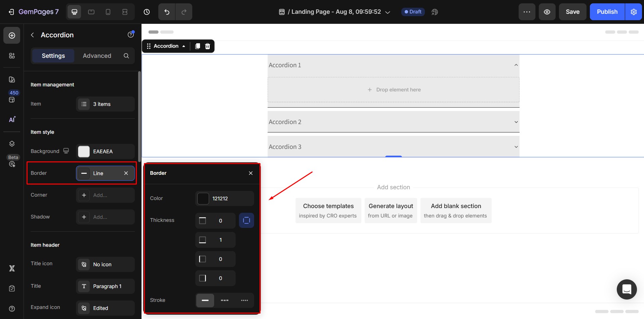The width and height of the screenshot is (644, 319).
Task: Select the Settings tab
Action: pos(53,56)
